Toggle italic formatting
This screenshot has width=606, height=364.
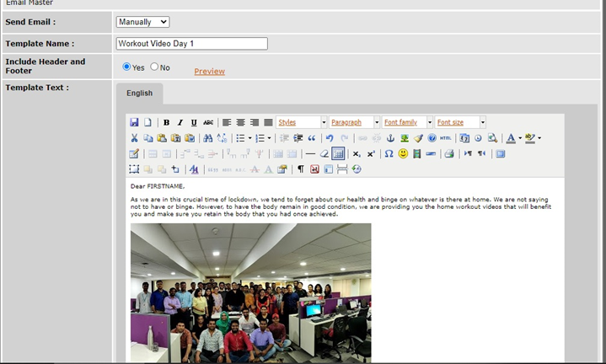(x=180, y=122)
